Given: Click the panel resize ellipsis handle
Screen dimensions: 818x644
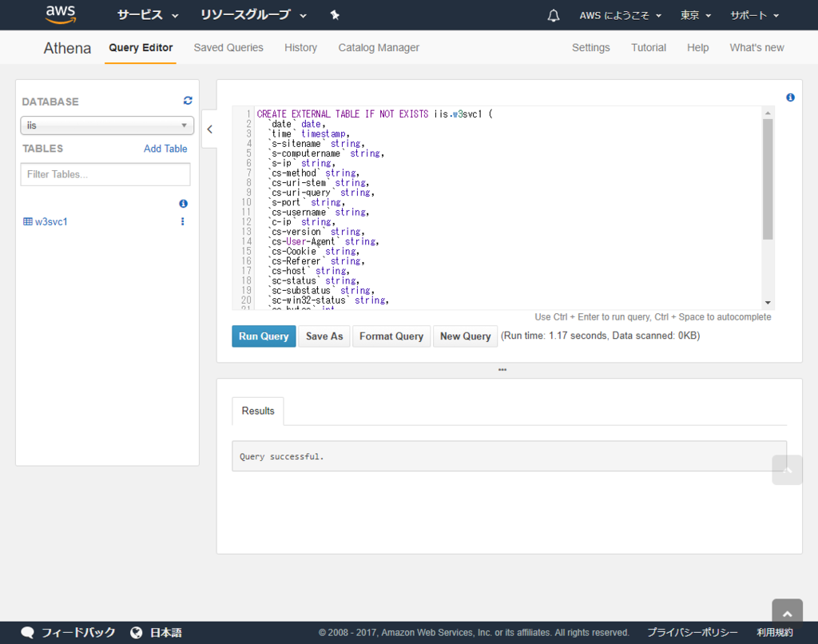Looking at the screenshot, I should (x=502, y=369).
